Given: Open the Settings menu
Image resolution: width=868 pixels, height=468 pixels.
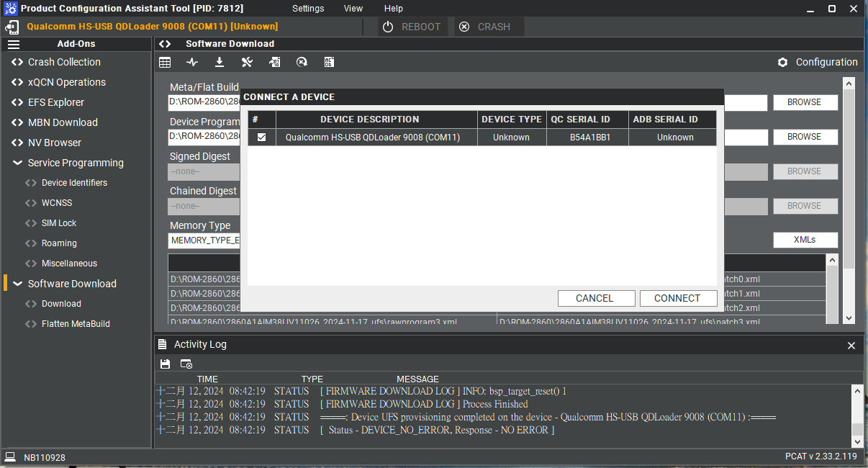Looking at the screenshot, I should [308, 9].
